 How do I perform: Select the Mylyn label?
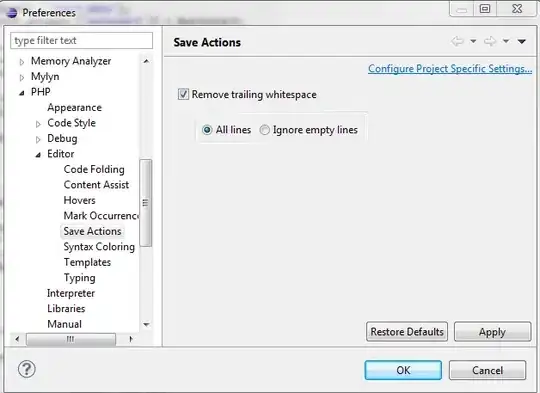[45, 77]
